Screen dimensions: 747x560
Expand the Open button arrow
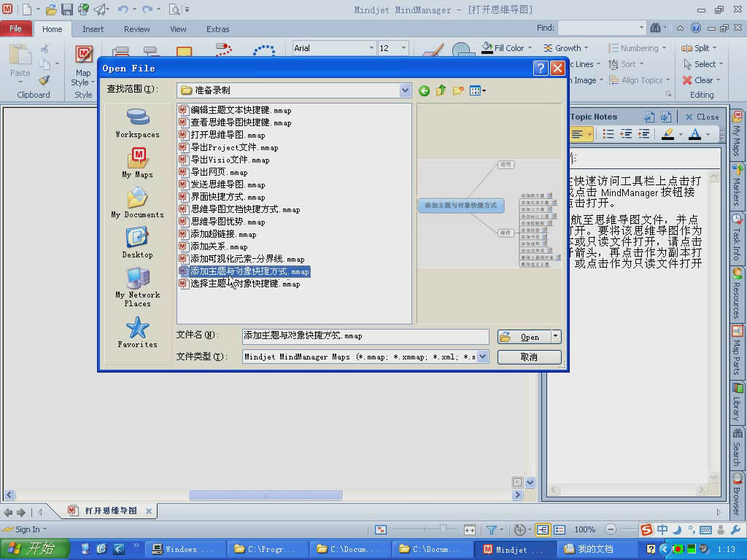click(555, 337)
